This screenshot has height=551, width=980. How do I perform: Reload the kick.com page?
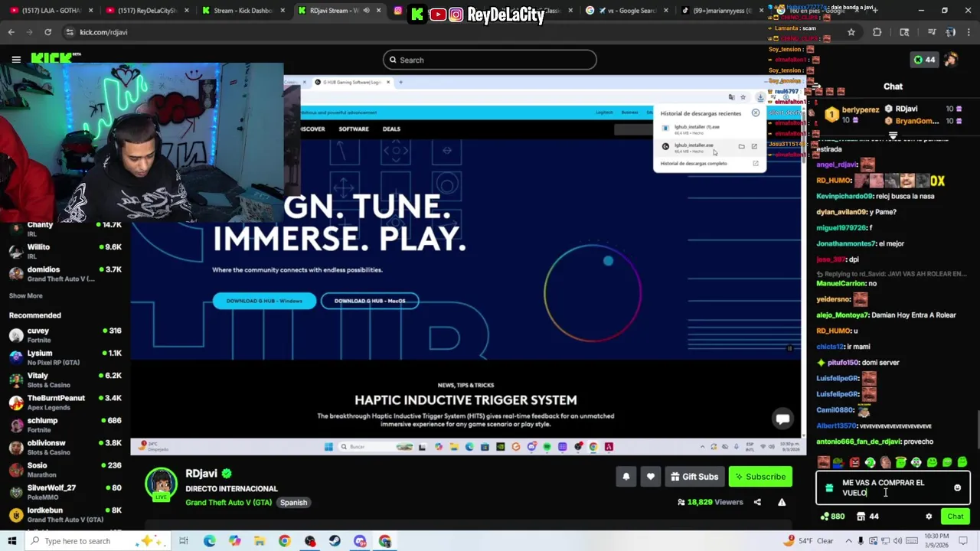pos(47,32)
